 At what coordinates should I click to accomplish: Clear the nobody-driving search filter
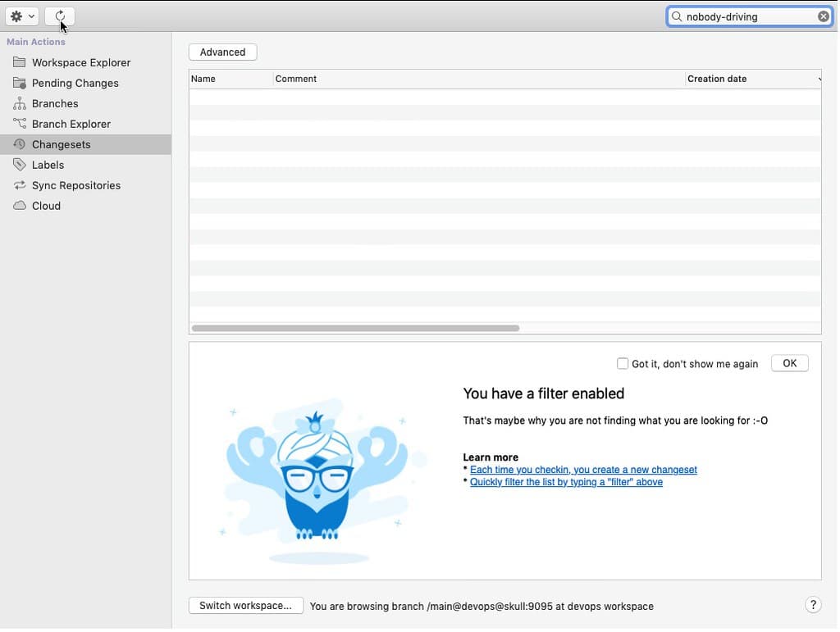coord(823,16)
